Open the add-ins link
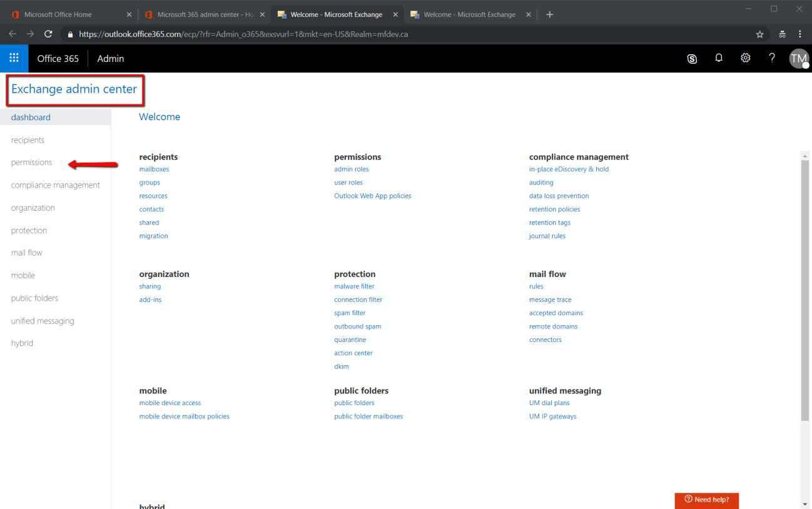812x509 pixels. point(150,300)
